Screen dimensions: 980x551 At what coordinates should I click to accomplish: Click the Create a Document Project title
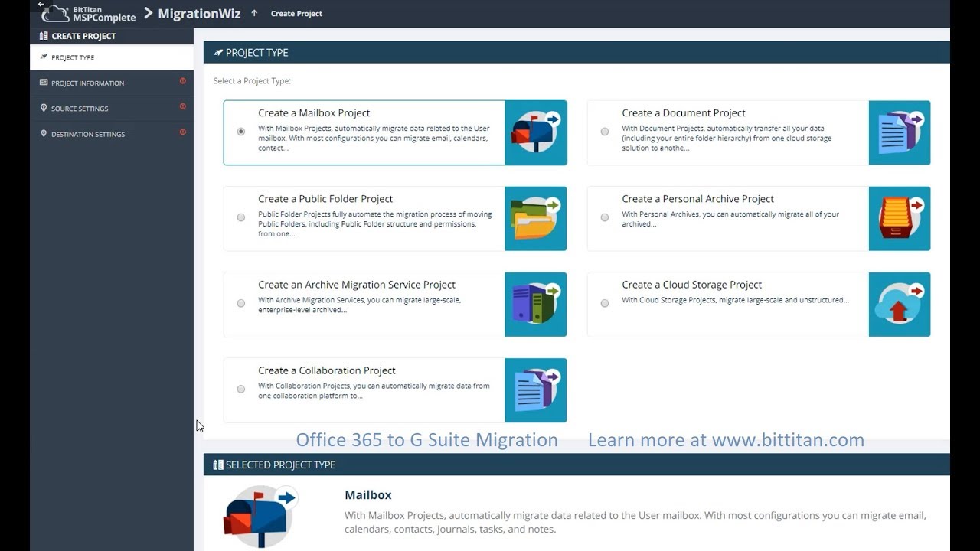click(684, 112)
